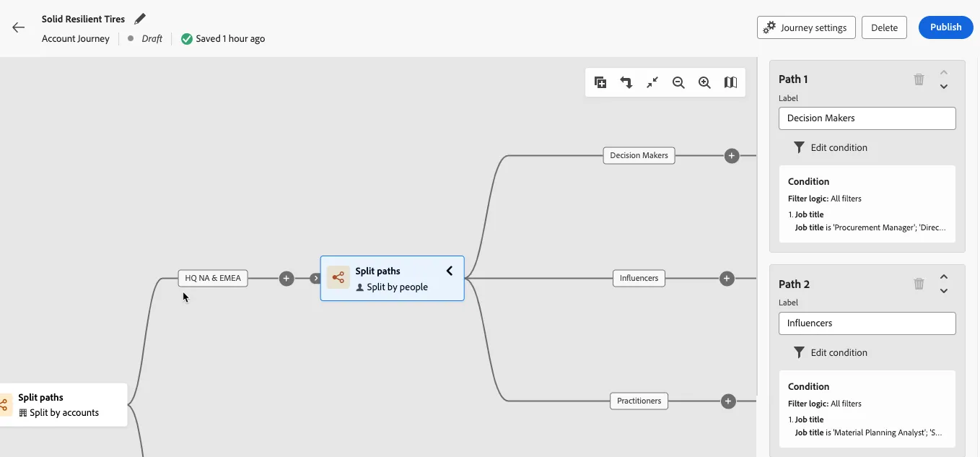Screen dimensions: 980x457
Task: Add node after Practitioners path
Action: pyautogui.click(x=728, y=401)
